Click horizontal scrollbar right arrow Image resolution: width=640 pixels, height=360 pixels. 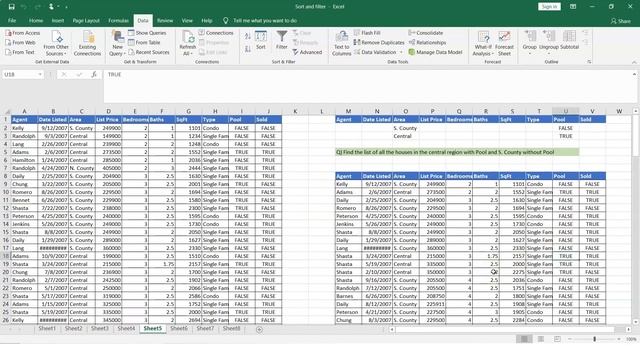628,329
